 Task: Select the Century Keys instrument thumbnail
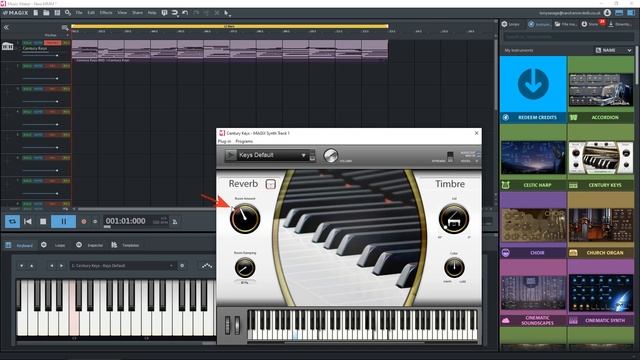pos(601,157)
